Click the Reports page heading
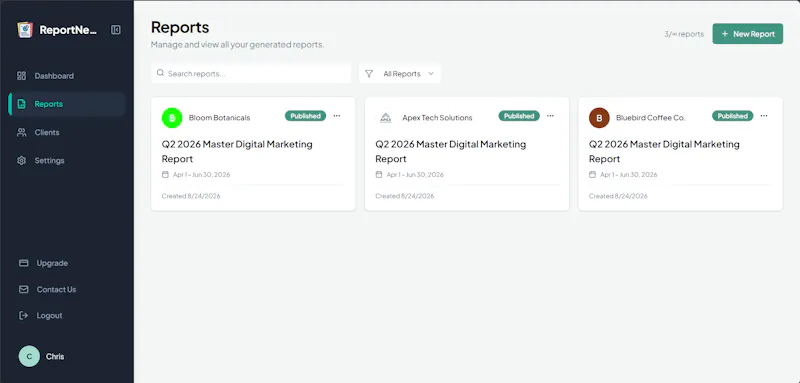This screenshot has width=800, height=383. point(180,28)
